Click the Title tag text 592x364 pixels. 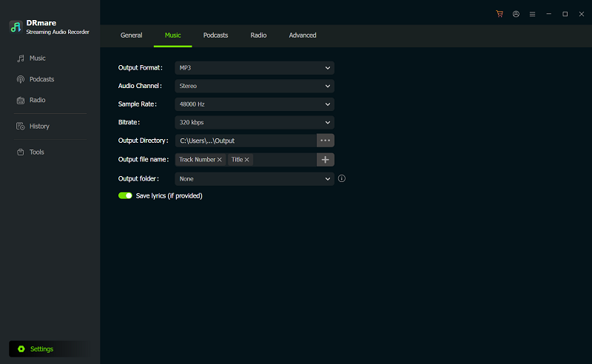click(237, 160)
